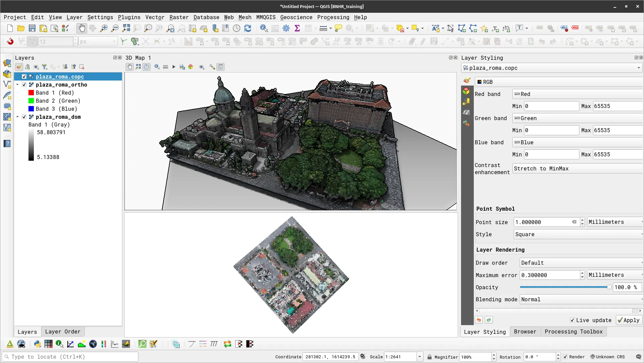The image size is (644, 363).
Task: Select the Pan Map tool in 3D view
Action: [130, 67]
